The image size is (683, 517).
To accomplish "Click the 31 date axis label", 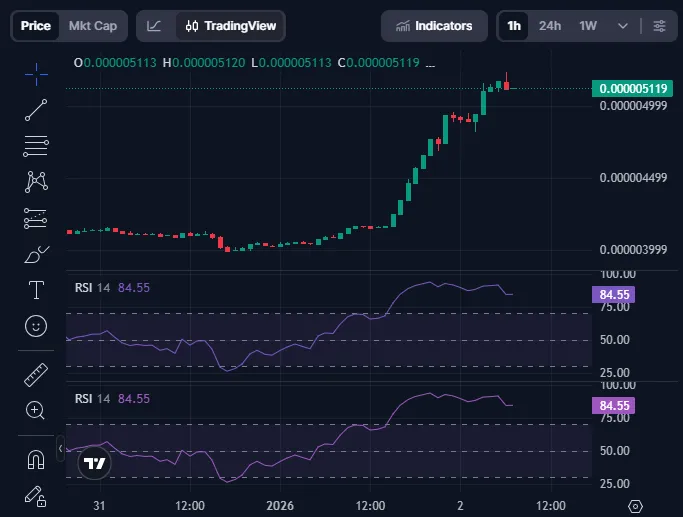I will [x=99, y=506].
